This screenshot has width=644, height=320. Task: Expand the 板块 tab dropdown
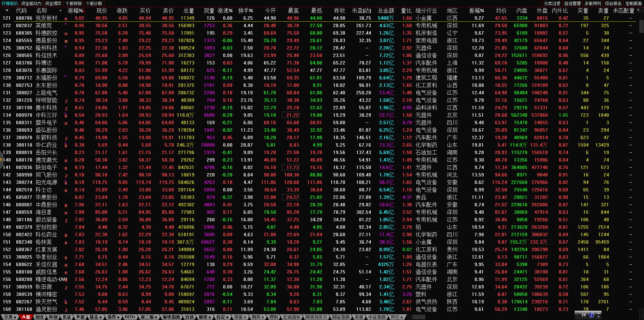(205, 317)
